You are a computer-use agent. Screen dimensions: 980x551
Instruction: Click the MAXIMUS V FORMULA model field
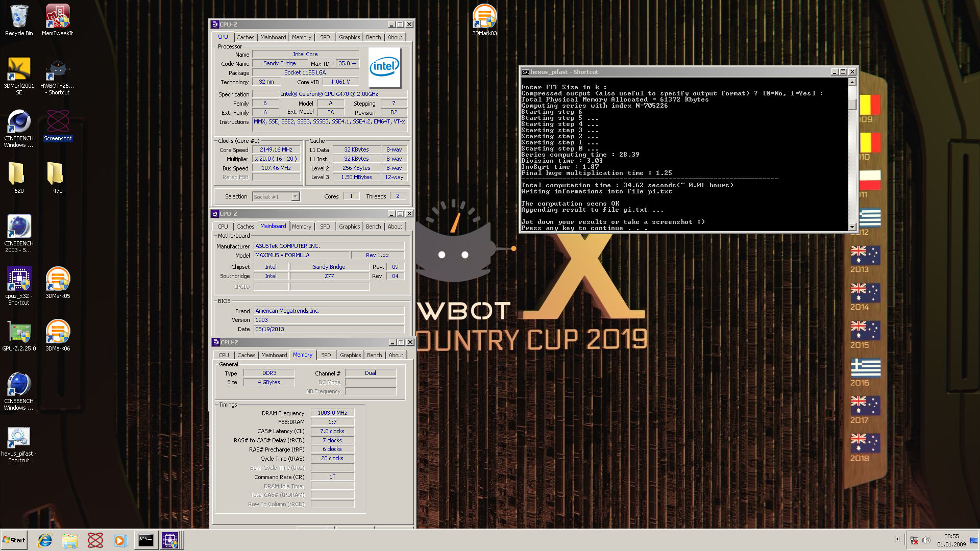[302, 255]
